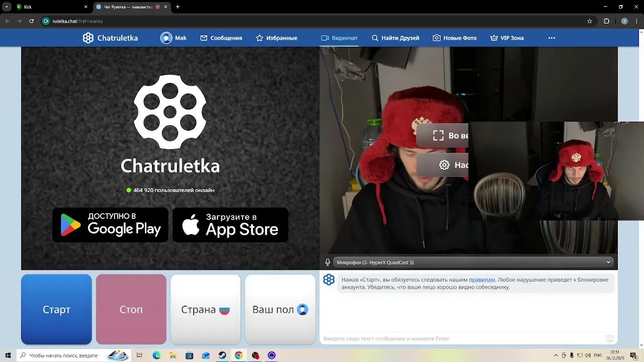Reload the current page

click(x=31, y=21)
